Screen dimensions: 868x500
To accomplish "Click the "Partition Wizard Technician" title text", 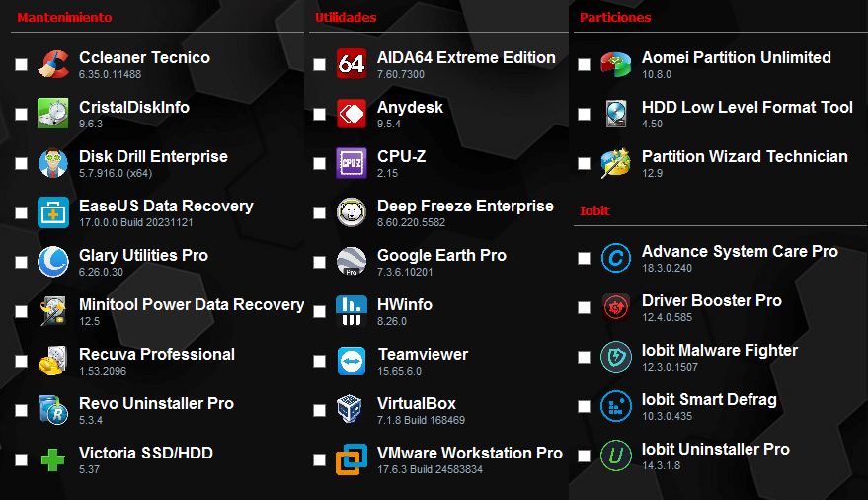I will click(746, 157).
